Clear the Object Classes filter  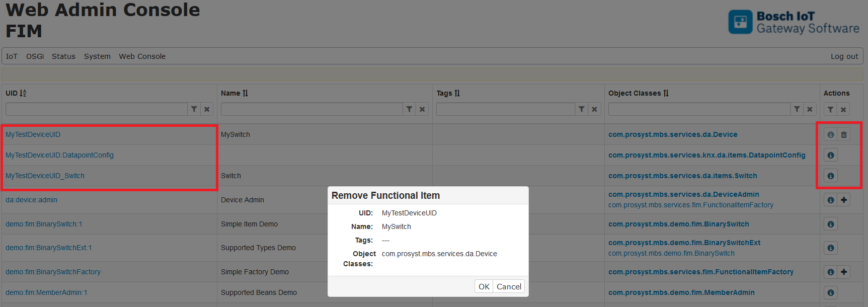(x=810, y=109)
